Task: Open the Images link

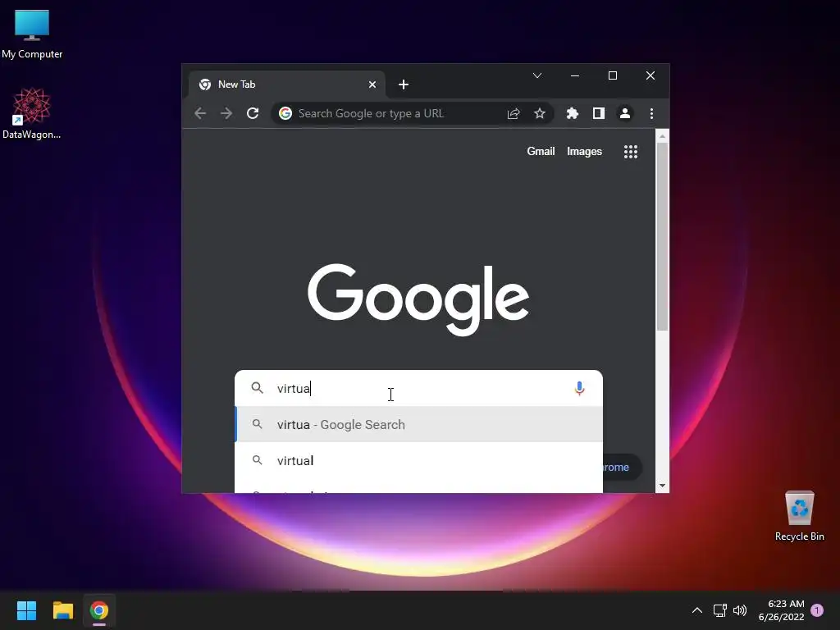Action: point(584,152)
